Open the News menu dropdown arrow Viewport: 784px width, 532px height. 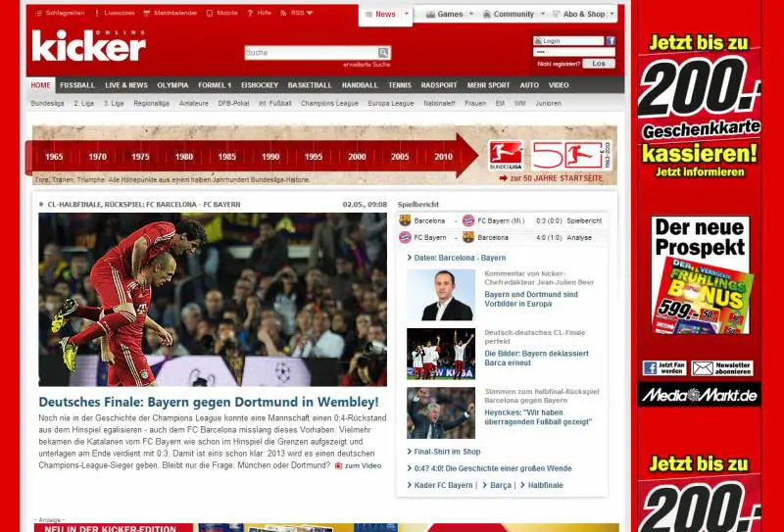(x=407, y=14)
